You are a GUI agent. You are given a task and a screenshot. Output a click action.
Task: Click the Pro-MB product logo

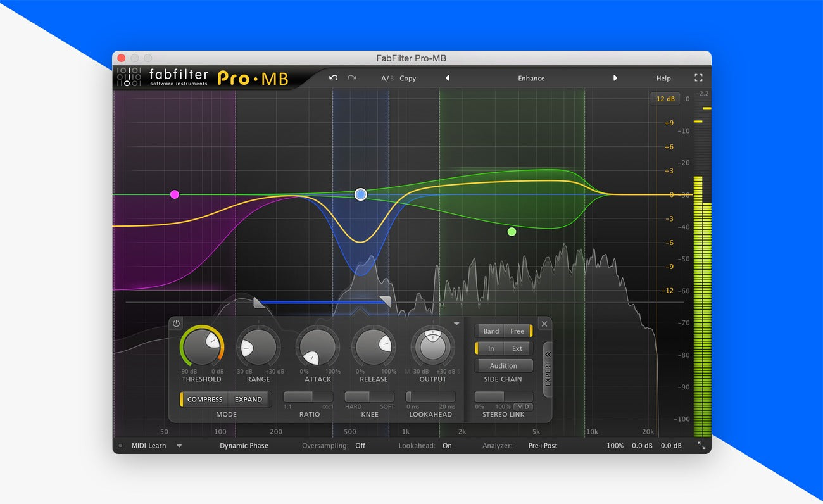click(x=253, y=78)
